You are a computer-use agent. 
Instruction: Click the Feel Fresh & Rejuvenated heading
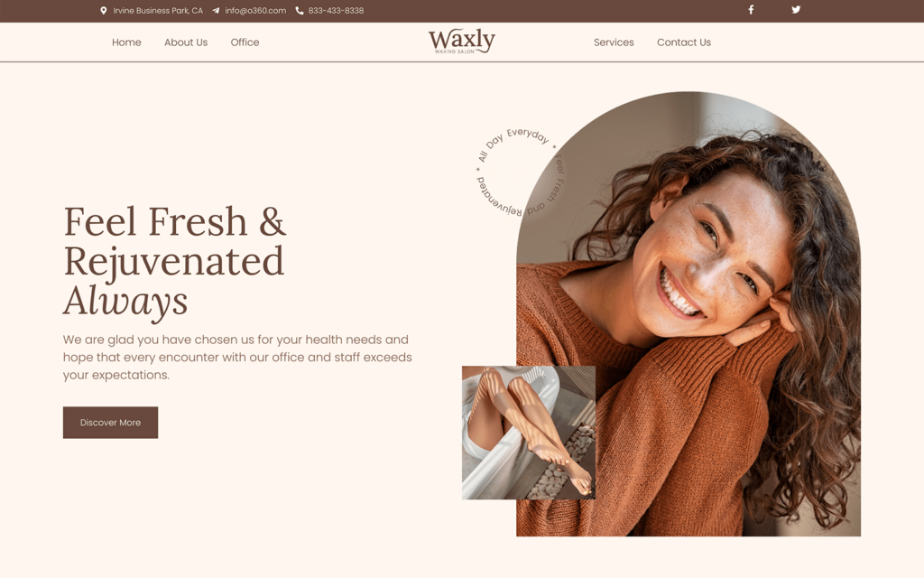175,261
